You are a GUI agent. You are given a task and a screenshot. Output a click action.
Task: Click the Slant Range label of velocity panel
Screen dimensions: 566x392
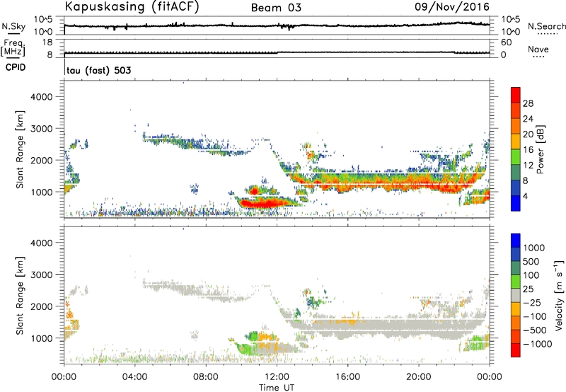click(20, 296)
